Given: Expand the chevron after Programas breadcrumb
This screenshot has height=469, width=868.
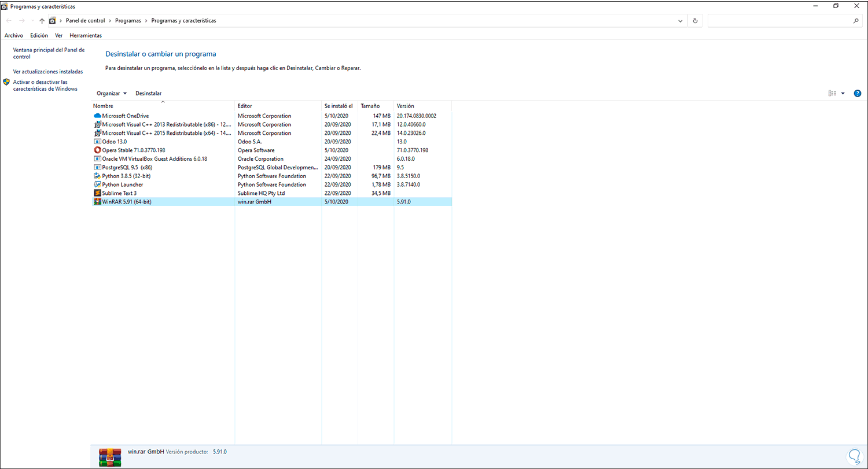Looking at the screenshot, I should (146, 21).
